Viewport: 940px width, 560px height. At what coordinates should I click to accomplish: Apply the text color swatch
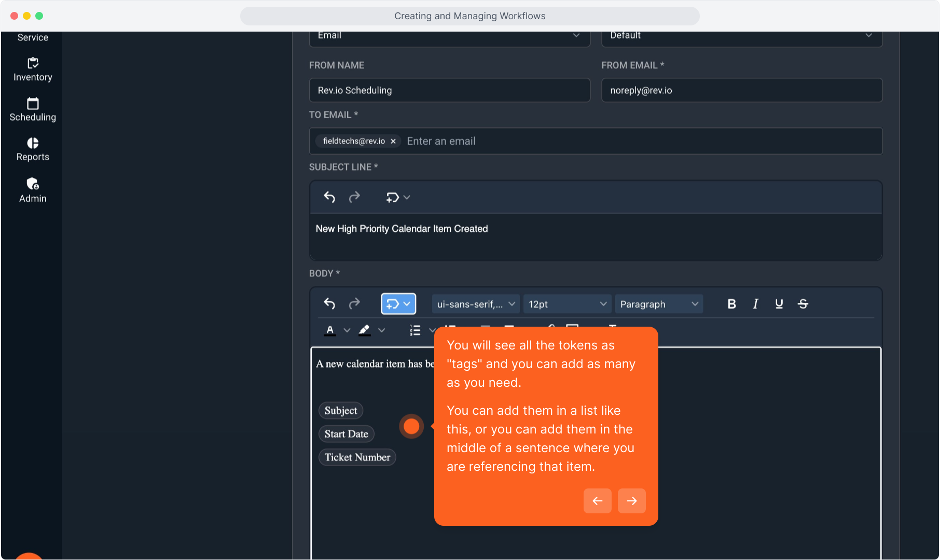(x=330, y=330)
